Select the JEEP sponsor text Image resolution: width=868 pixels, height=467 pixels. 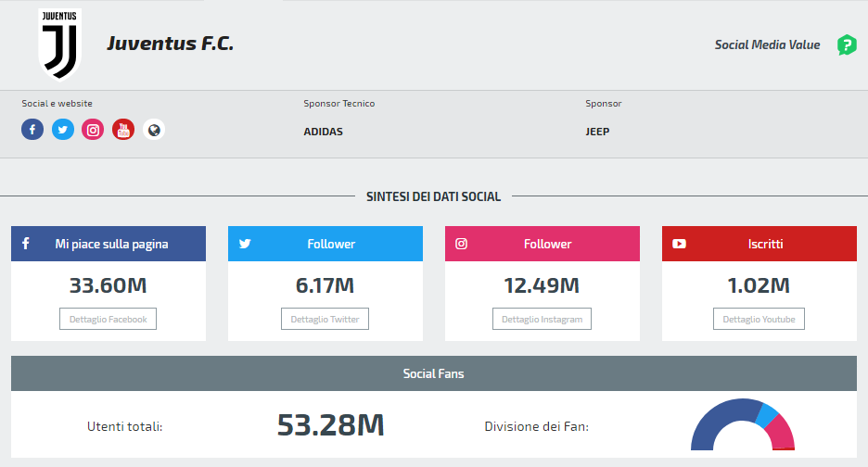point(597,132)
